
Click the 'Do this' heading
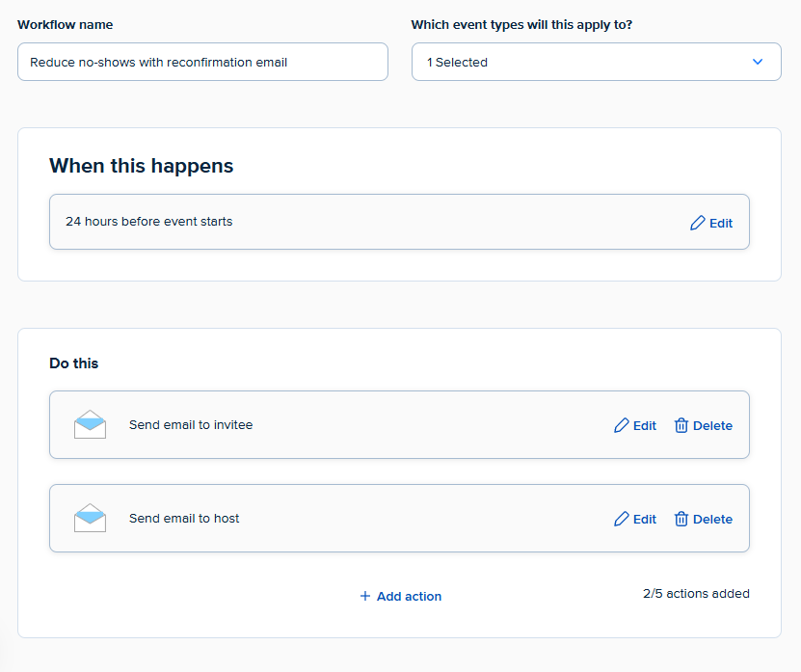[x=73, y=363]
